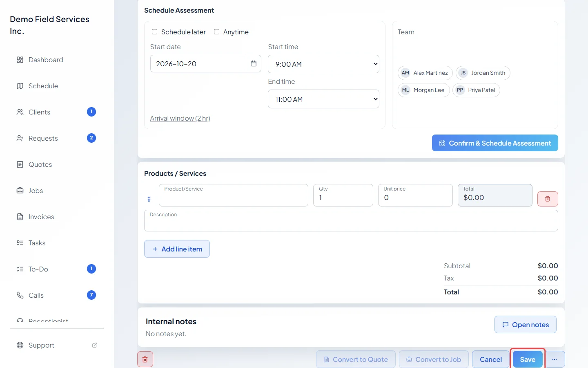This screenshot has height=368, width=588.
Task: Click the Start date input field
Action: 198,64
